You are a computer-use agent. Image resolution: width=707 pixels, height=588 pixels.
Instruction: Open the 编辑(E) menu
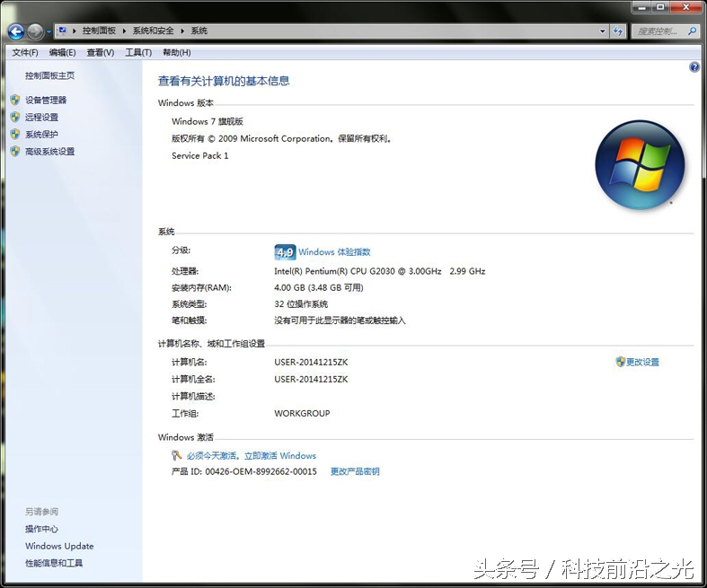coord(62,53)
